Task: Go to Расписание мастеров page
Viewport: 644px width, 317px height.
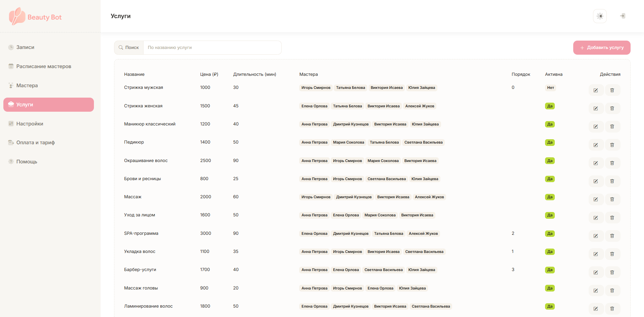Action: coord(44,66)
